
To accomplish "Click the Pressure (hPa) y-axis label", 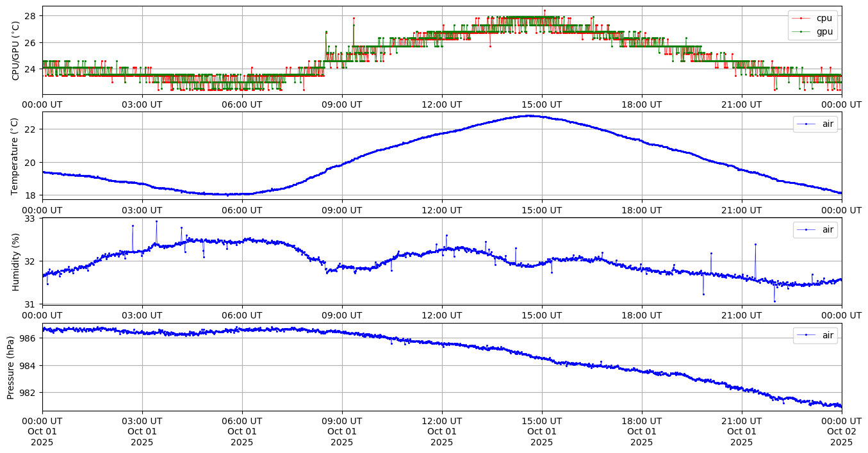I will 11,367.
